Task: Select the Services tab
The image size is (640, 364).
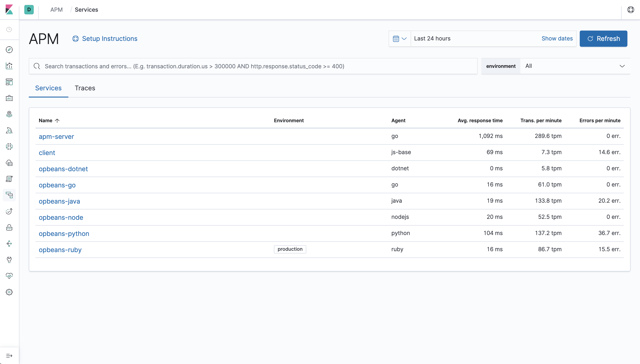Action: tap(48, 88)
